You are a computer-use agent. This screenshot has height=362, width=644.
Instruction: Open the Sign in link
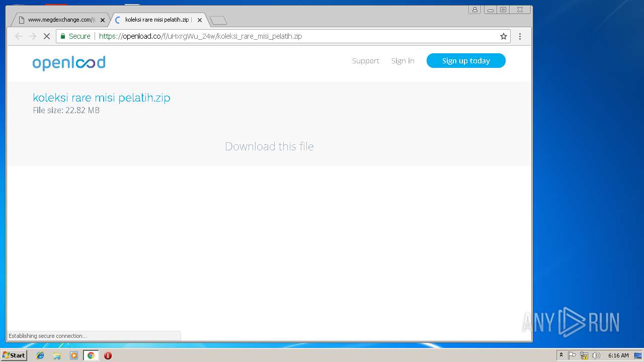point(403,61)
